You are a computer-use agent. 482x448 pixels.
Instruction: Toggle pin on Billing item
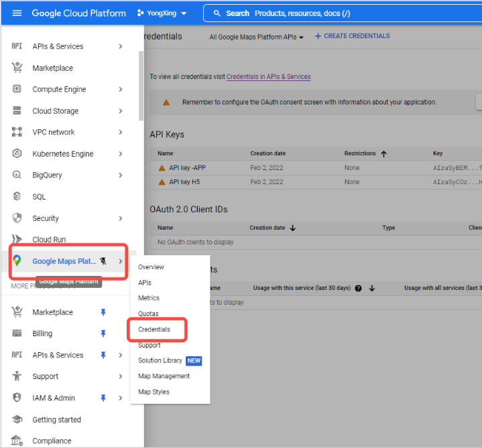pos(103,333)
